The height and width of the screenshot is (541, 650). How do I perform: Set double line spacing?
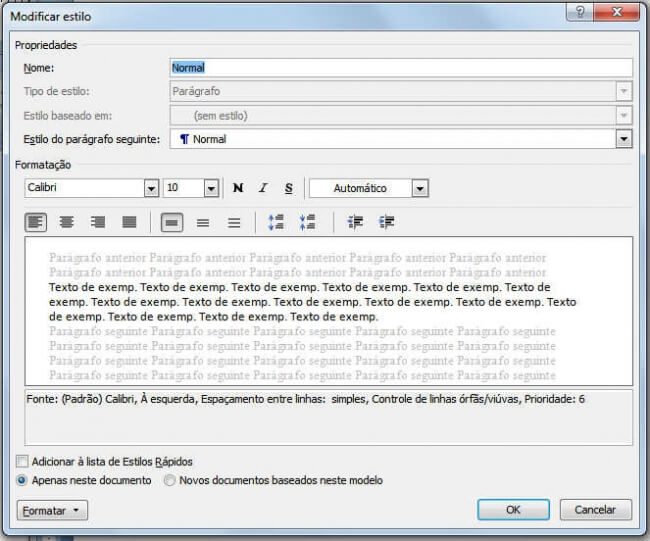[234, 223]
